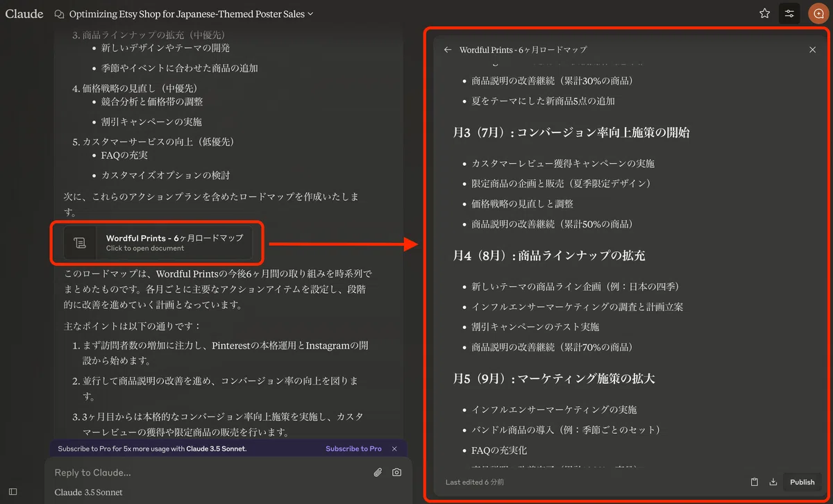Click the bullet インフルエンサーマーケティングの実施
Image resolution: width=833 pixels, height=504 pixels.
tap(554, 410)
